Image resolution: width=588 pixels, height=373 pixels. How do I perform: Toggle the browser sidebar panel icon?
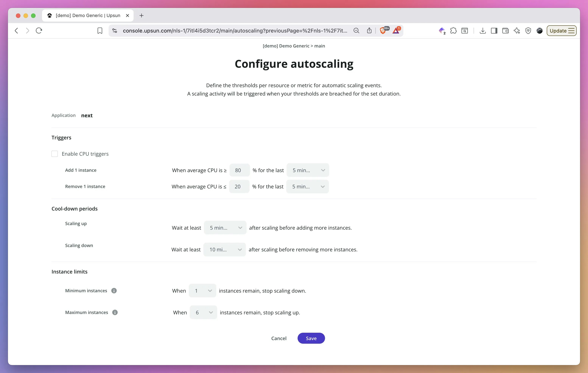click(494, 30)
